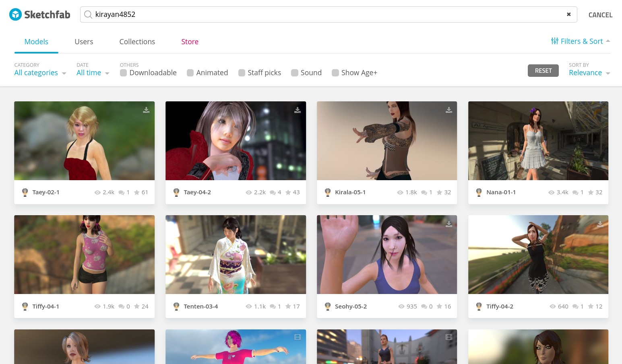Open the All time date dropdown
Screen dimensions: 622x364
[x=93, y=73]
